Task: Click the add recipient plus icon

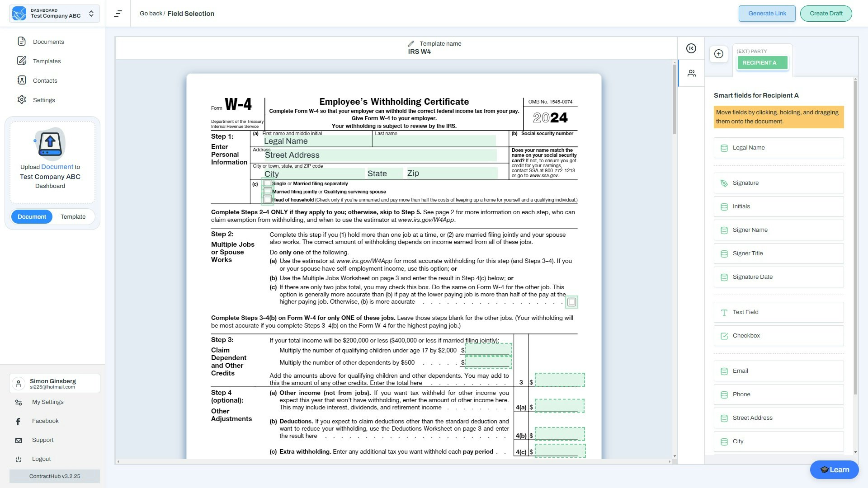Action: (x=719, y=54)
